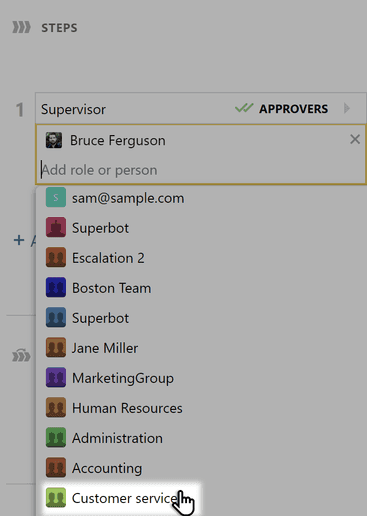Viewport: 367px width, 516px height.
Task: Click Bruce Ferguson's avatar photo
Action: coord(54,140)
